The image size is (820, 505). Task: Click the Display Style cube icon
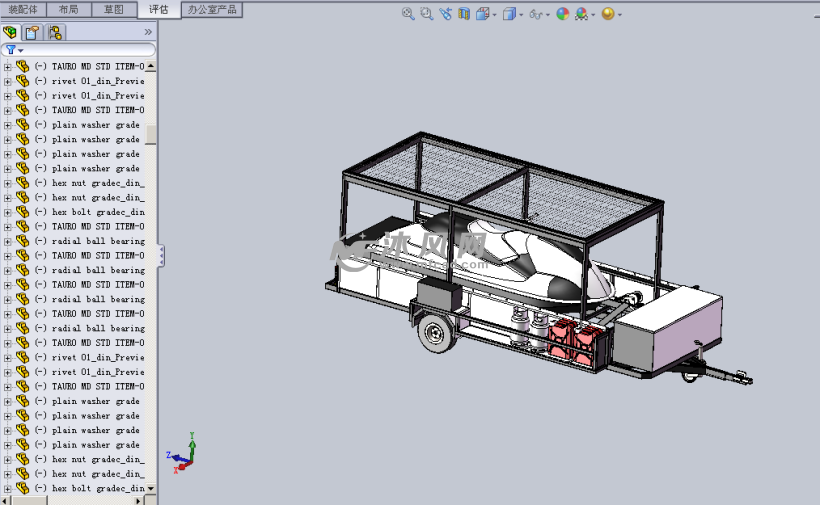click(509, 14)
